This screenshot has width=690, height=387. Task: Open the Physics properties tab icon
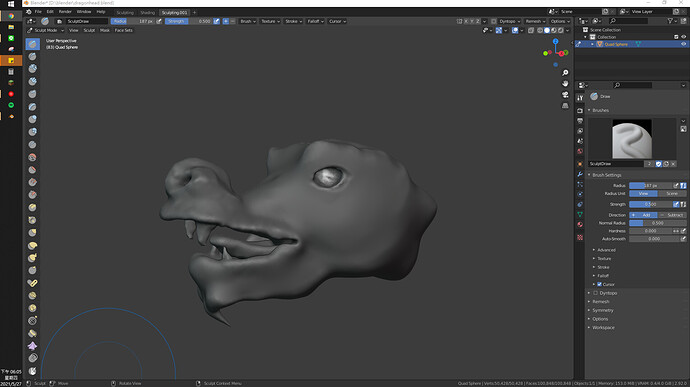pyautogui.click(x=580, y=194)
